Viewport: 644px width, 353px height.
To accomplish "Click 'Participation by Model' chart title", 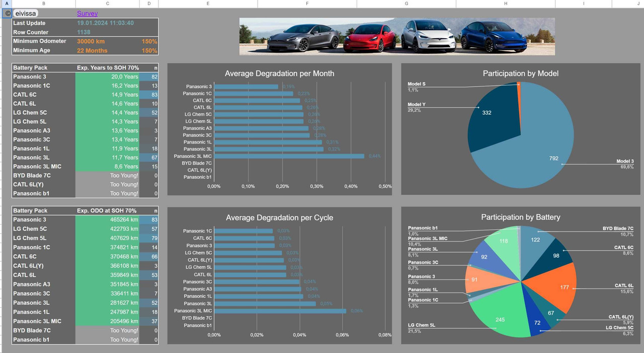I will [x=521, y=74].
